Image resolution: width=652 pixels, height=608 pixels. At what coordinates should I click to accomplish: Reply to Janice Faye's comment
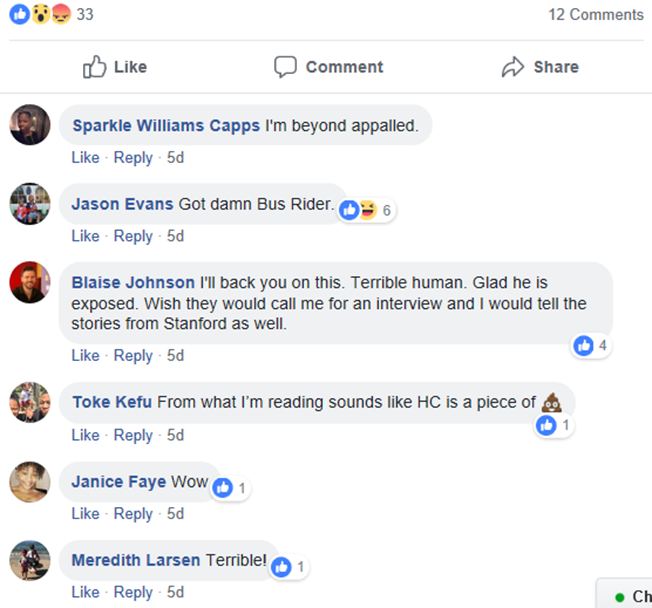(133, 513)
